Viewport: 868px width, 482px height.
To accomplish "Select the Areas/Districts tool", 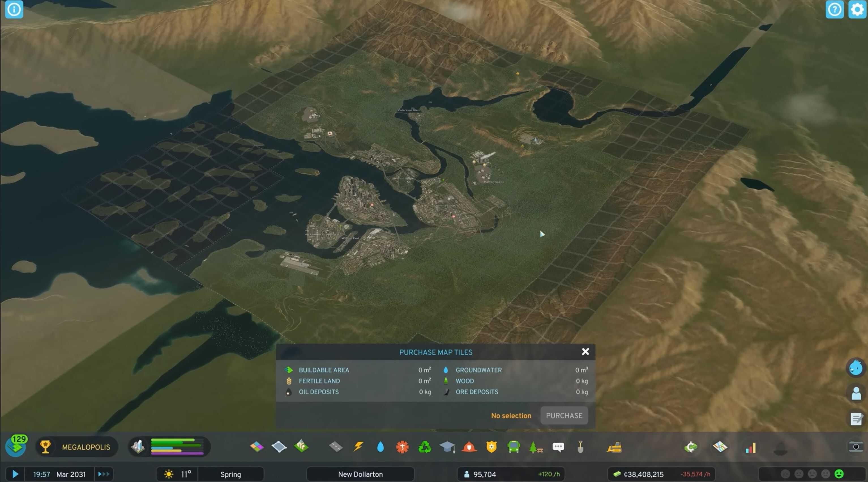I will coord(279,447).
